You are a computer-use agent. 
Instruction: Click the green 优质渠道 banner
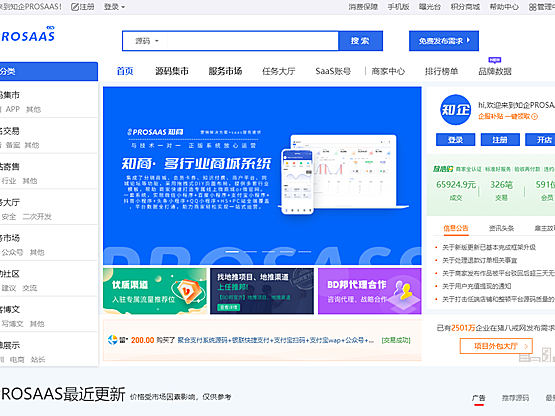(155, 291)
